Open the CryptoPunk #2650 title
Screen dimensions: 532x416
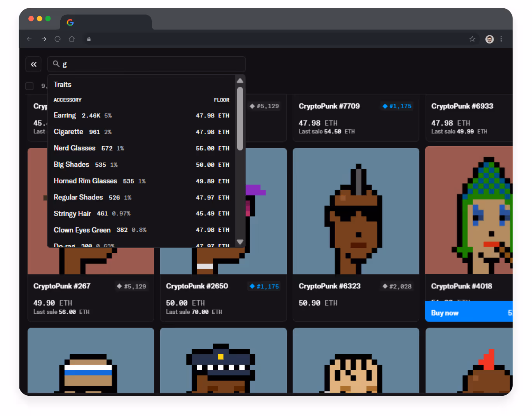point(197,286)
